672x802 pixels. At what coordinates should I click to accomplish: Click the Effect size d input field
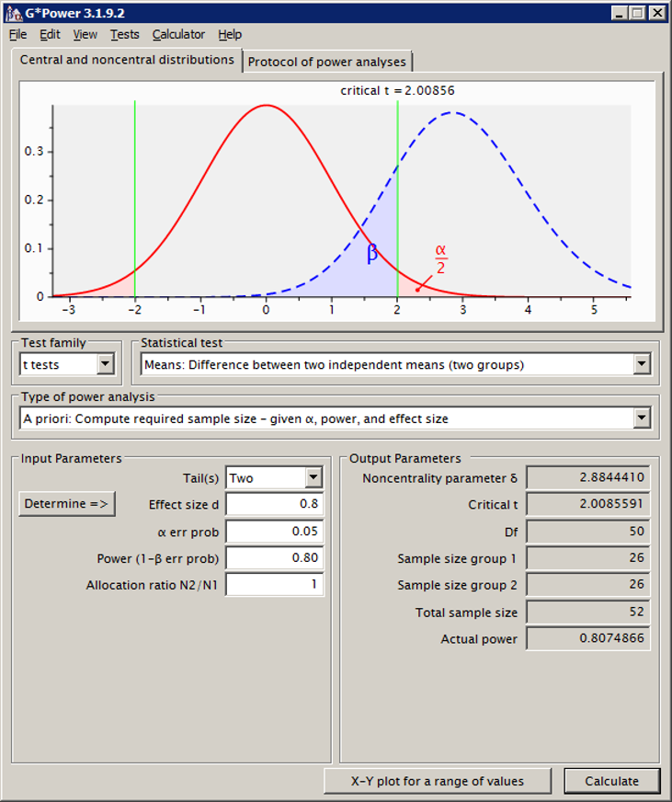click(x=274, y=504)
